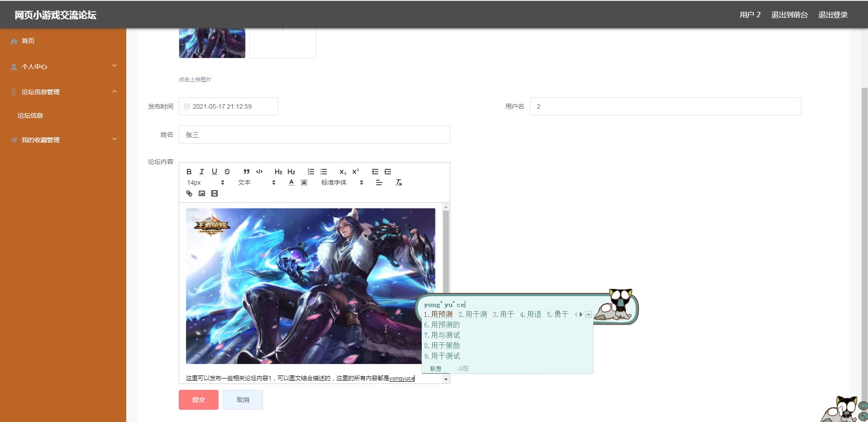868x422 pixels.
Task: Select IME candidate 6 用预测的
Action: (x=442, y=325)
